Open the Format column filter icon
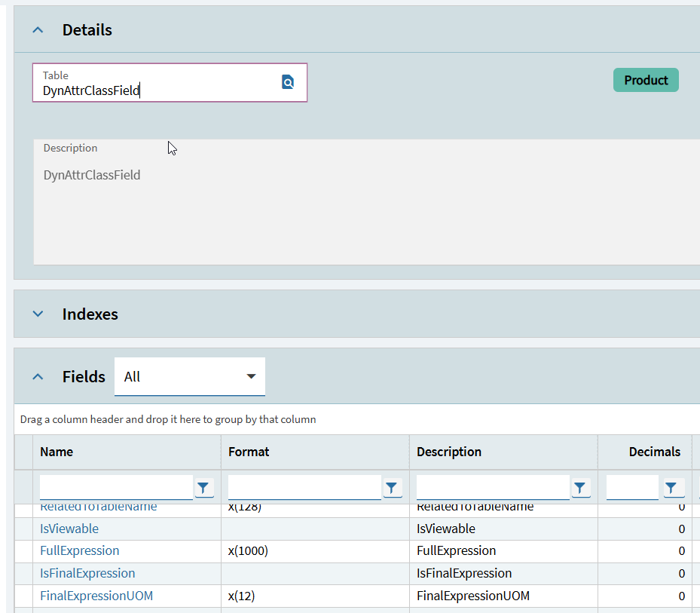The width and height of the screenshot is (700, 613). pyautogui.click(x=392, y=489)
